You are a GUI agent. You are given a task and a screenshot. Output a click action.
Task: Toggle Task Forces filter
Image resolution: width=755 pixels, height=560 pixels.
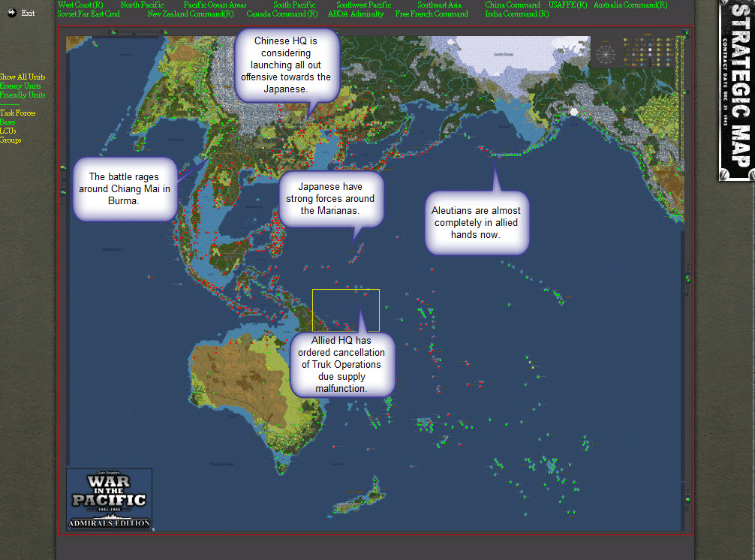pos(17,113)
